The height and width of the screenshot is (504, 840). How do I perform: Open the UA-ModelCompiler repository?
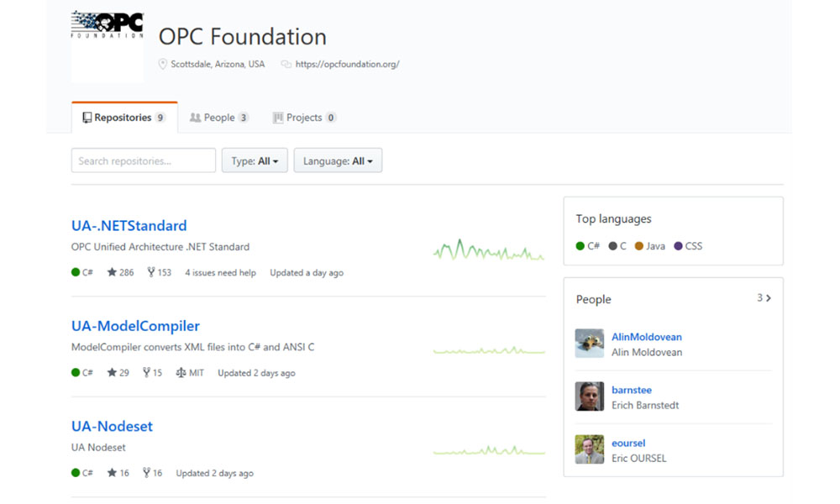pyautogui.click(x=135, y=326)
